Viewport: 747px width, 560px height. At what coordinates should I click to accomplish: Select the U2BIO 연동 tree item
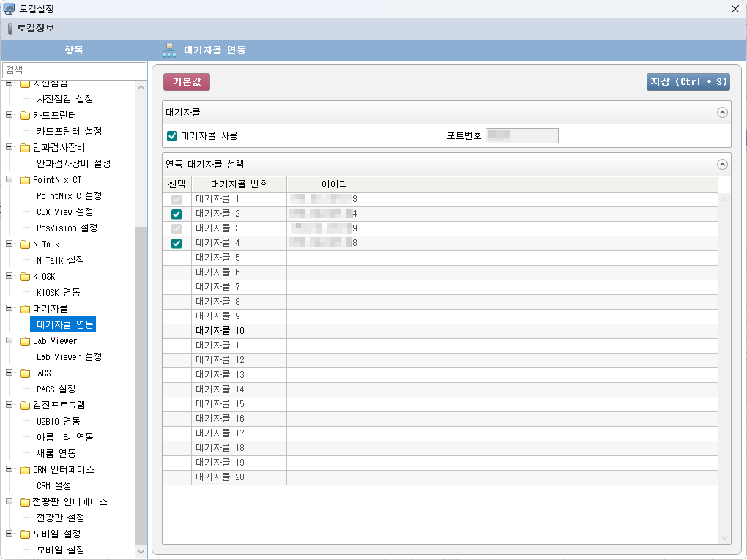tap(58, 421)
